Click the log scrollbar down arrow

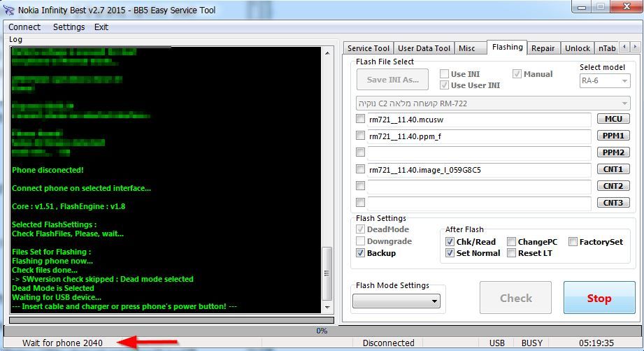pos(327,307)
